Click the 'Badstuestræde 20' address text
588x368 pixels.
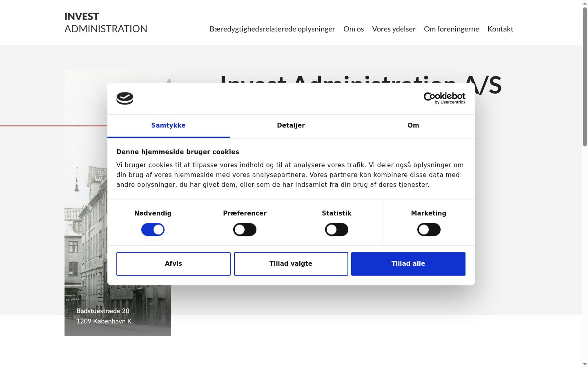(103, 311)
